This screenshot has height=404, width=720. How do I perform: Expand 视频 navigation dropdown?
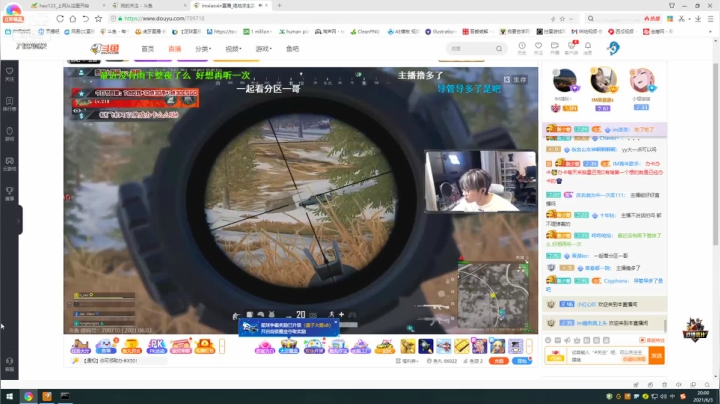233,49
